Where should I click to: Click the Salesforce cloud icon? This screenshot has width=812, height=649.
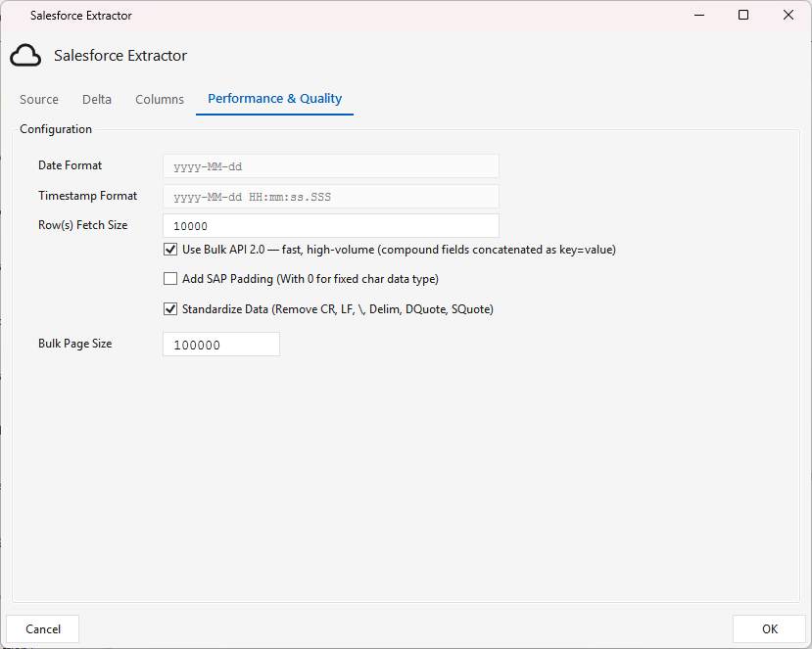[x=25, y=56]
